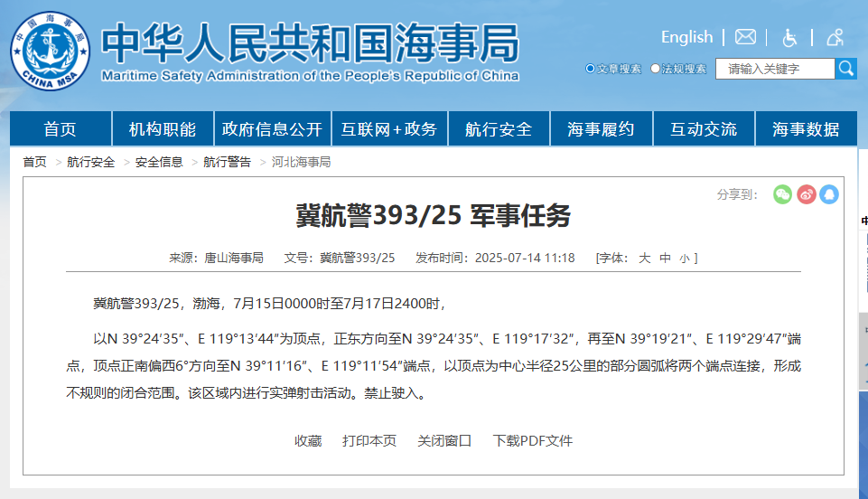The height and width of the screenshot is (499, 868).
Task: Open the 机构职能 navigation tab
Action: 163,128
